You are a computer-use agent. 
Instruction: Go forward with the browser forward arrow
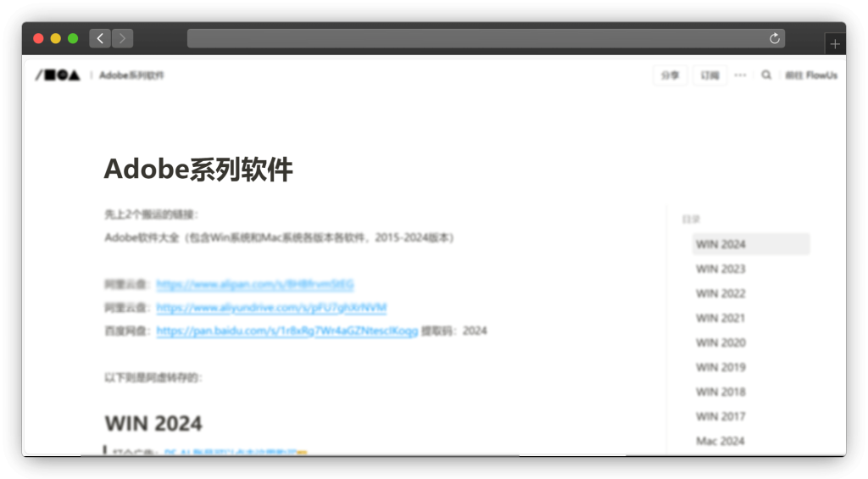(x=122, y=38)
